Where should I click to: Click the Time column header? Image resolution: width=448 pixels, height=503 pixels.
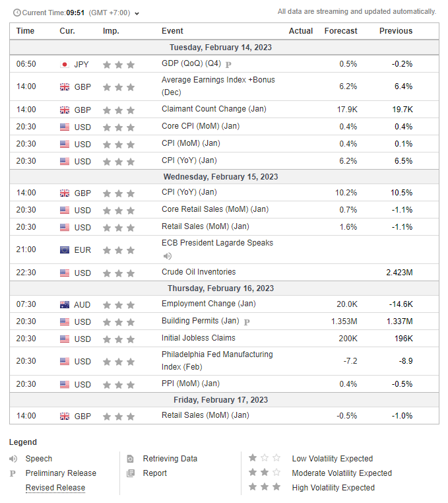[x=25, y=31]
